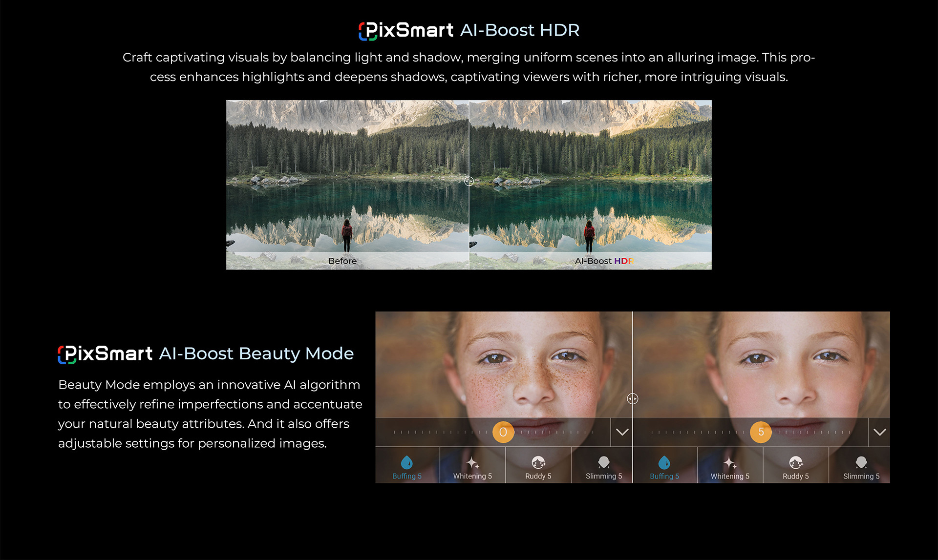938x560 pixels.
Task: Select Whitening sparkle icon in right panel
Action: click(730, 462)
